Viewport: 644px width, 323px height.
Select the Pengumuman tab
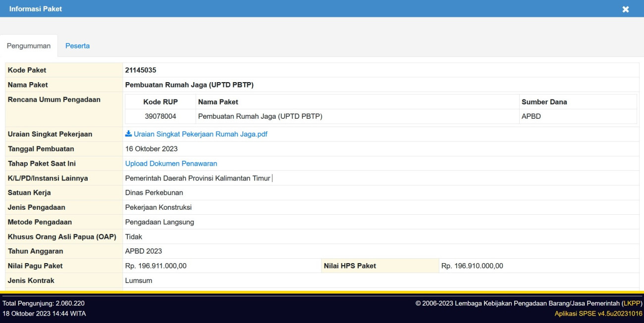click(29, 46)
